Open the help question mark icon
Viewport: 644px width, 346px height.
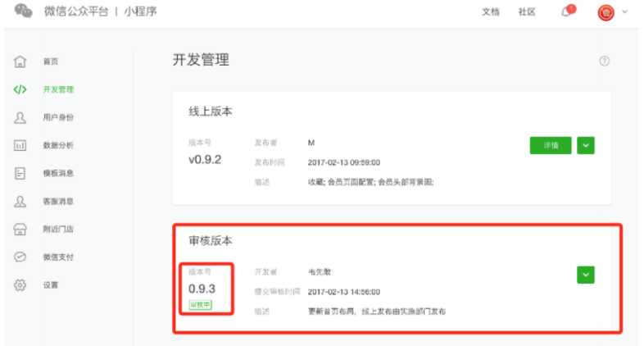(x=604, y=61)
